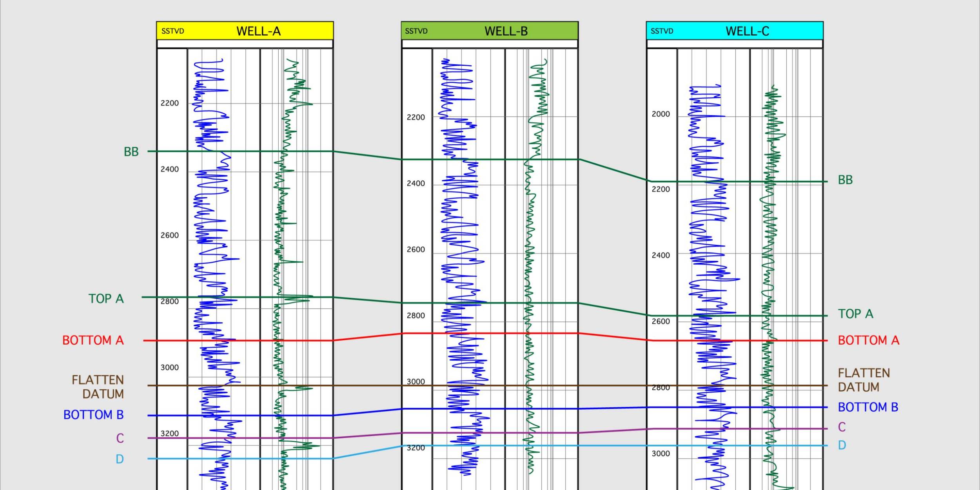Click red BOTTOM A line between WELL-A and WELL-B
This screenshot has width=980, height=490.
[x=367, y=337]
